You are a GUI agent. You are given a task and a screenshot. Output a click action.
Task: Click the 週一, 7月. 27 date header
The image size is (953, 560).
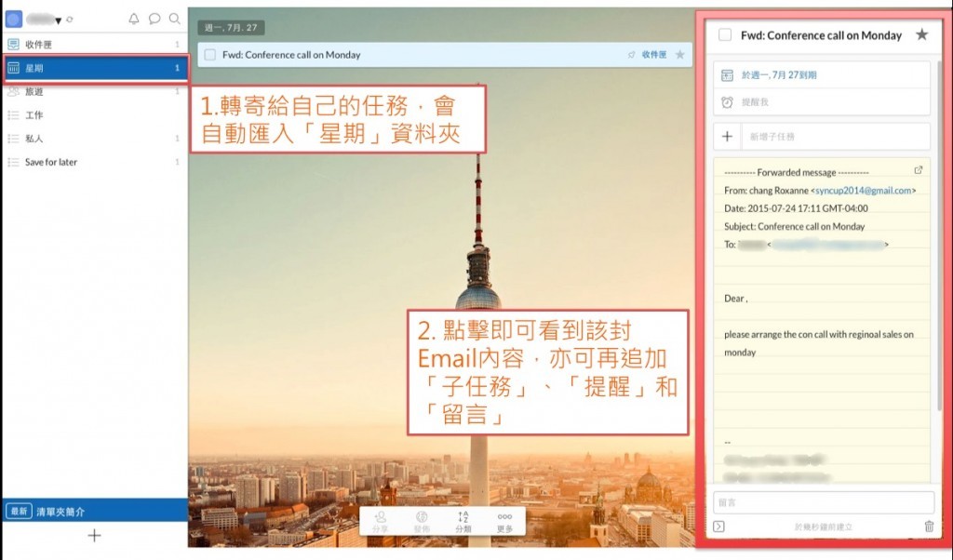point(231,27)
